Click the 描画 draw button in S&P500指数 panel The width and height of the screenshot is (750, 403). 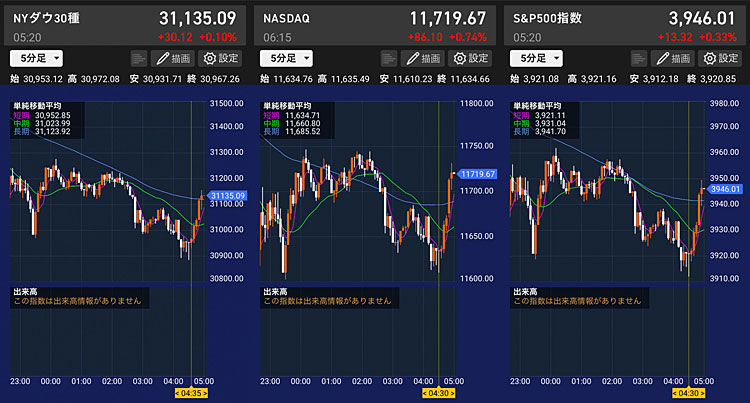click(x=673, y=58)
